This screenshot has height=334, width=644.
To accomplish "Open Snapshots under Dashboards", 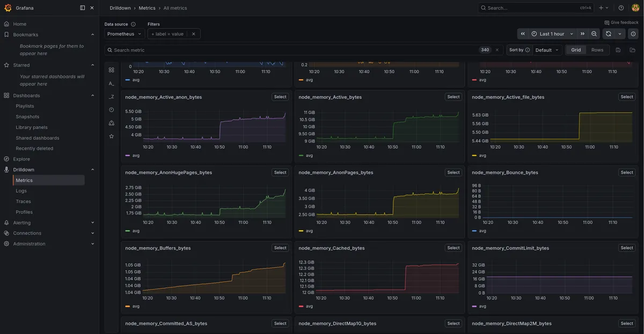I will pos(27,117).
